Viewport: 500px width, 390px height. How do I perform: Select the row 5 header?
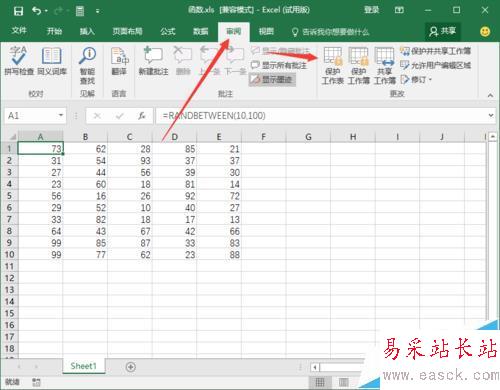click(x=9, y=196)
